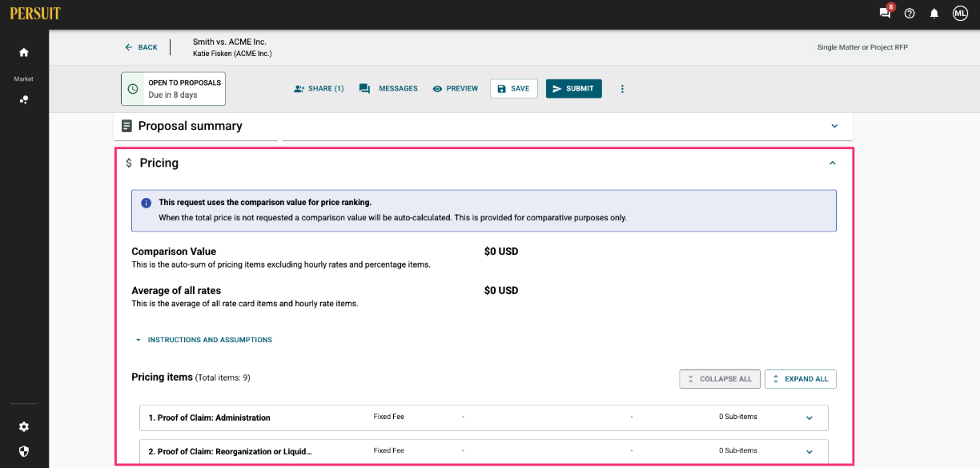980x468 pixels.
Task: Click 'Pricing items' heading
Action: 163,377
